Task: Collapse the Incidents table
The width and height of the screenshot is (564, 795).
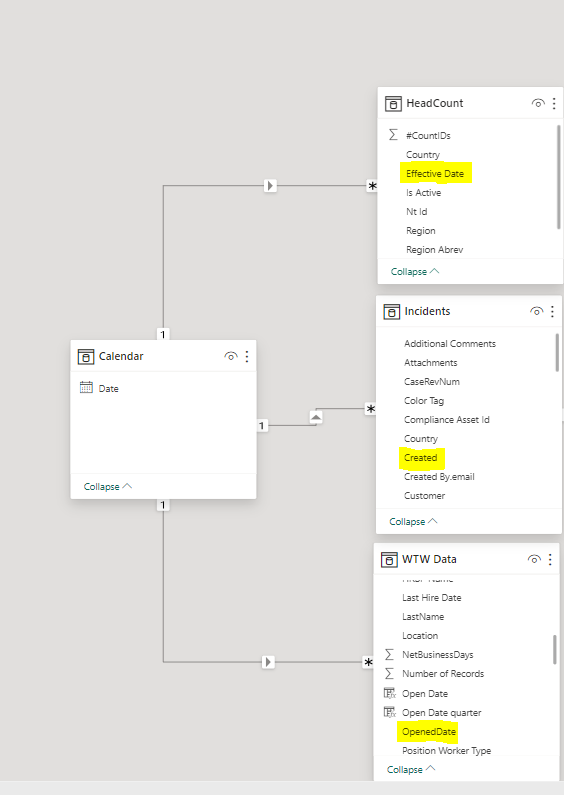Action: coord(413,521)
